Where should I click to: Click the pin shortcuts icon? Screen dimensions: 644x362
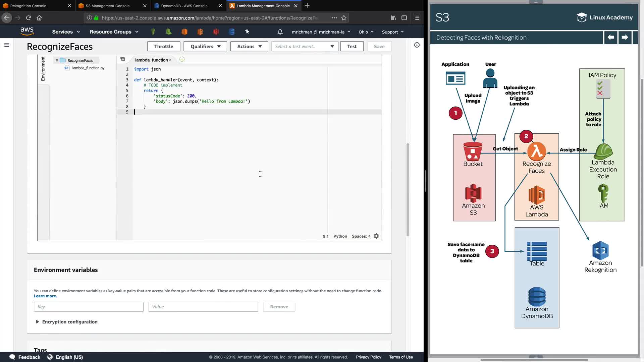coord(247,32)
